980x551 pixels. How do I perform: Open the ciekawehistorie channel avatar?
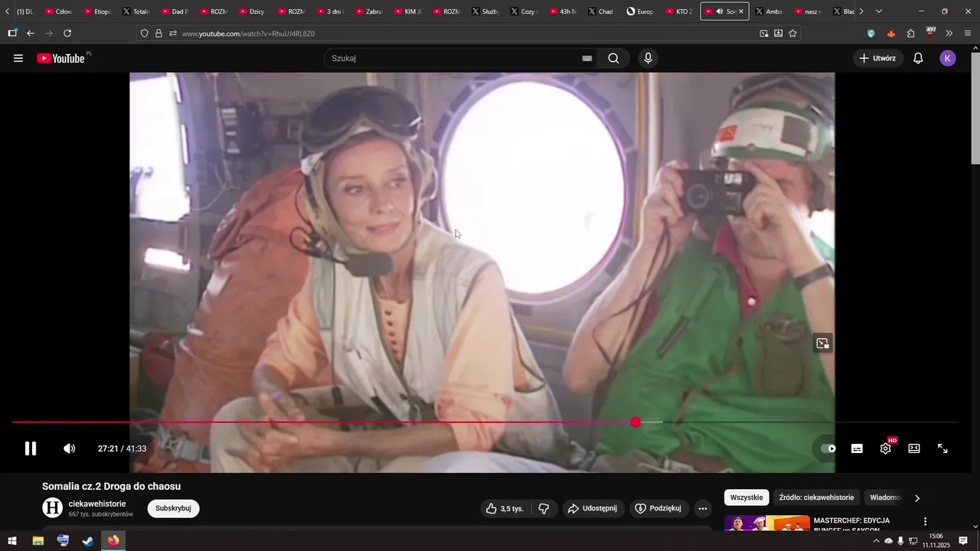pyautogui.click(x=52, y=507)
